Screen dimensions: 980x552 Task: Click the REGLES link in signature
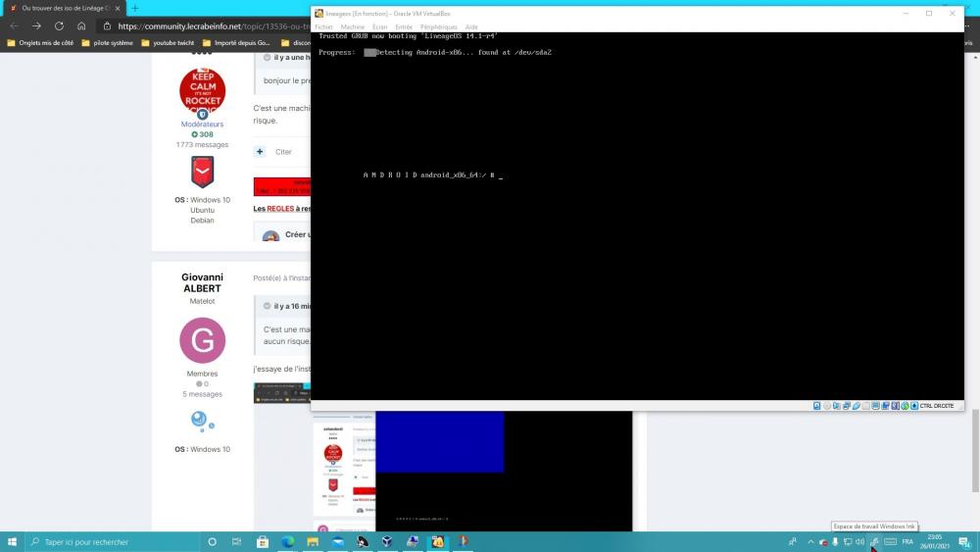[280, 209]
